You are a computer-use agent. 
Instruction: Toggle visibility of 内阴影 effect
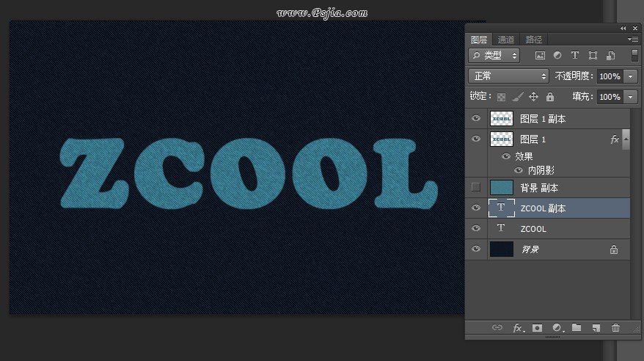[519, 170]
